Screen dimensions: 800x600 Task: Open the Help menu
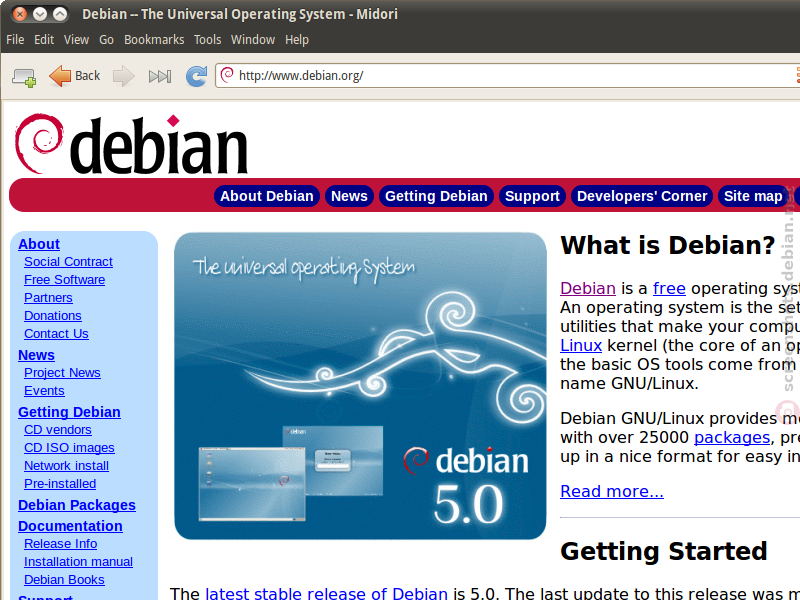click(297, 40)
